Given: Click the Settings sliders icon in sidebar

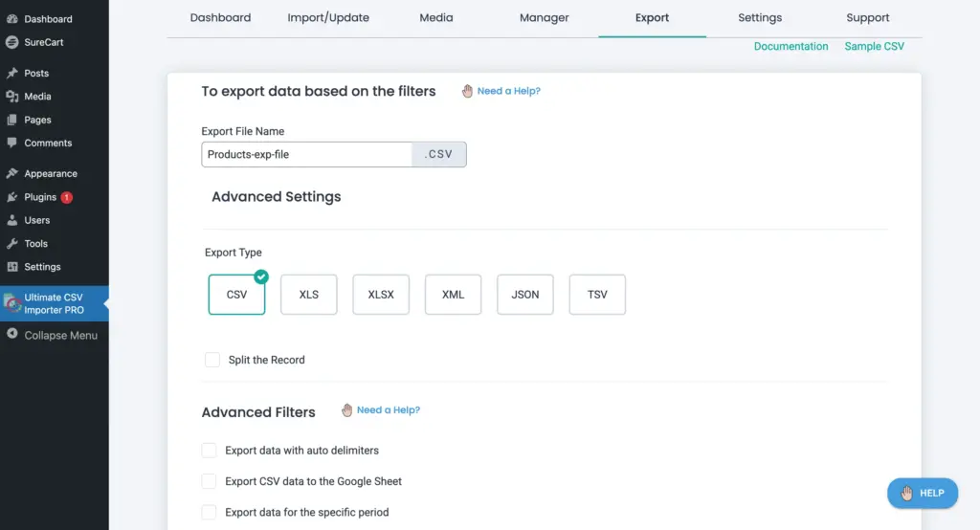Looking at the screenshot, I should (11, 266).
